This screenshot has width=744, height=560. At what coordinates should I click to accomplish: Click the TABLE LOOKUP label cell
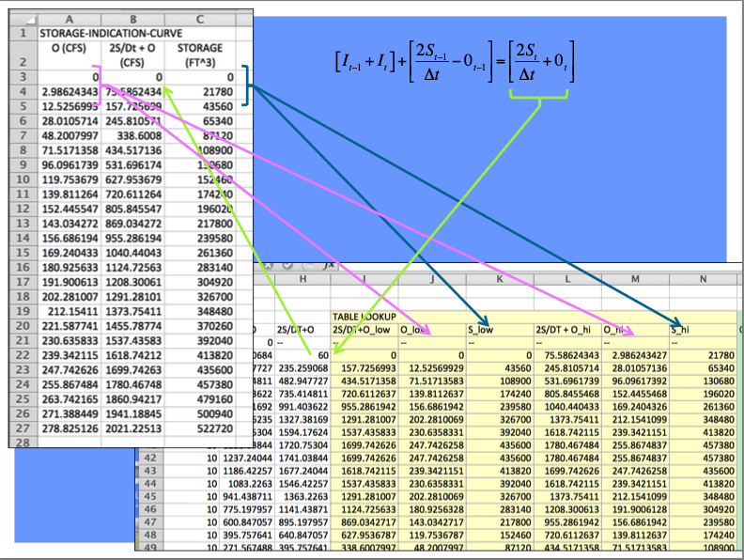[x=364, y=317]
